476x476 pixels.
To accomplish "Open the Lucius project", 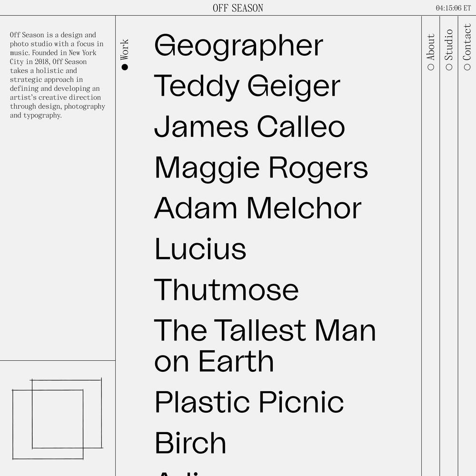I will click(x=200, y=249).
